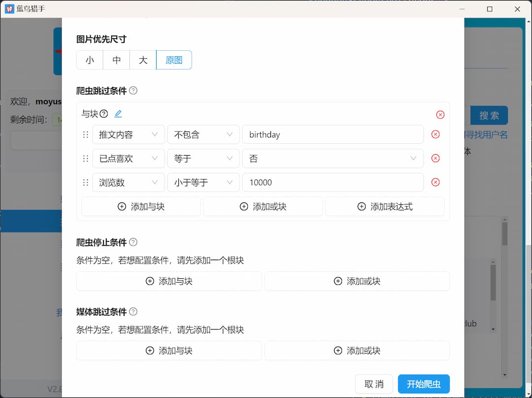The width and height of the screenshot is (532, 398).
Task: Click the 10000 value input field
Action: point(333,182)
